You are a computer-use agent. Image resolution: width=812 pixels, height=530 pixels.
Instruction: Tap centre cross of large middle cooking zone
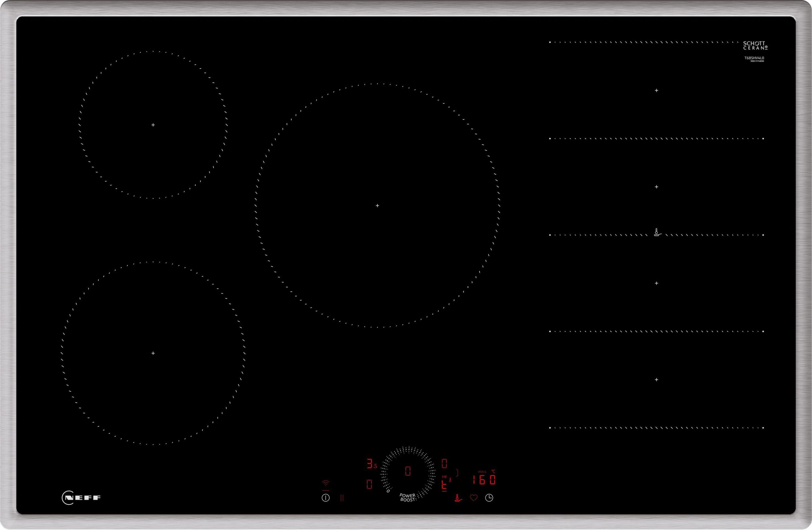(x=377, y=205)
